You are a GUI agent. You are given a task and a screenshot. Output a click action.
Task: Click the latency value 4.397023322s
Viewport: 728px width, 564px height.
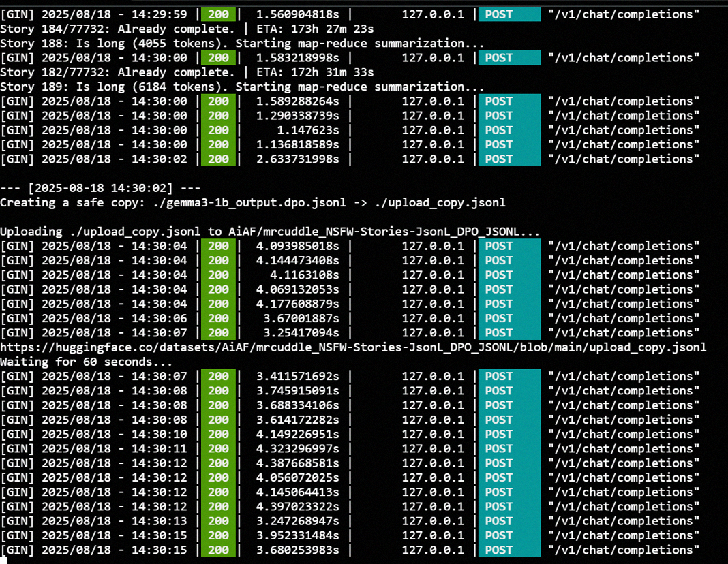pyautogui.click(x=298, y=507)
